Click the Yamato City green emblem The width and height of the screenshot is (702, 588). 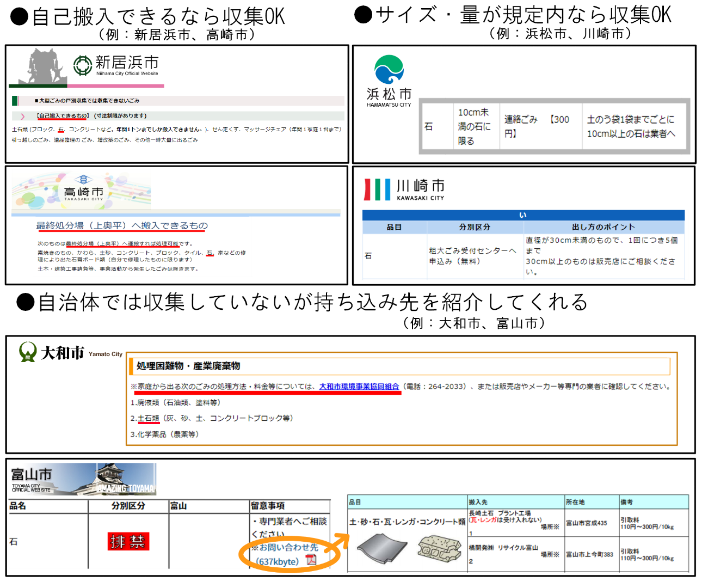28,352
